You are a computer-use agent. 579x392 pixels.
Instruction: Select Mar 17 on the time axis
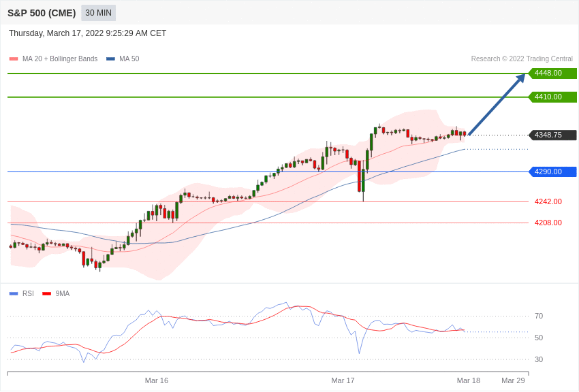[343, 380]
